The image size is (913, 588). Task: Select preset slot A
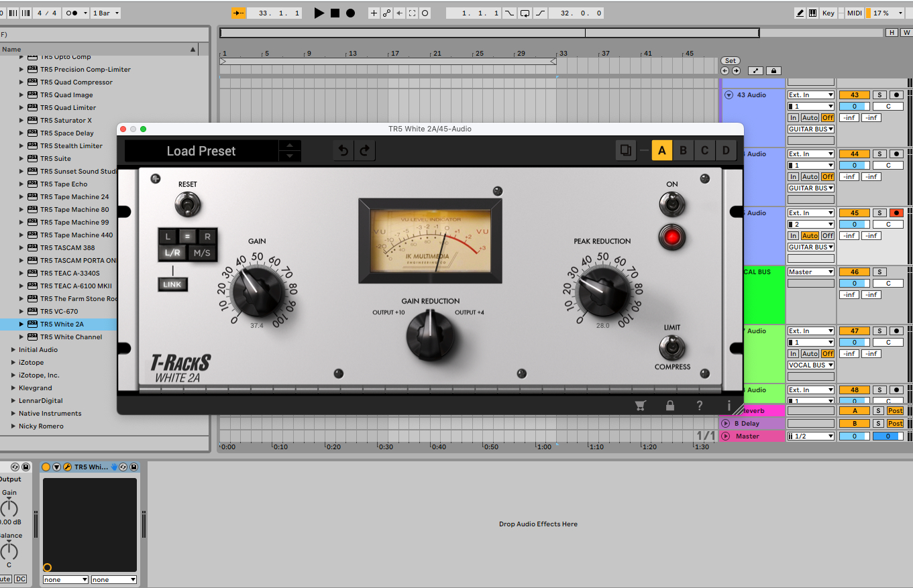click(x=662, y=150)
